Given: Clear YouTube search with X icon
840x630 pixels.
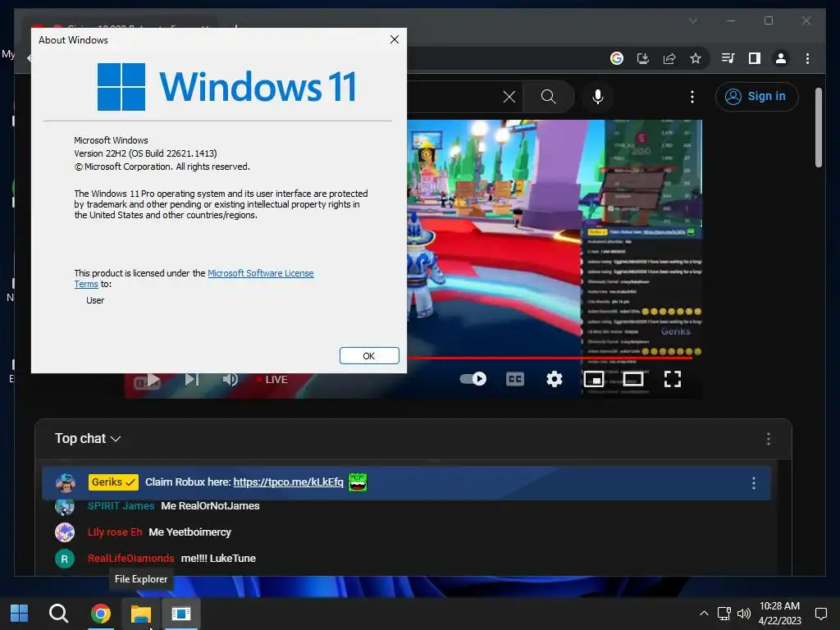Looking at the screenshot, I should tap(509, 97).
